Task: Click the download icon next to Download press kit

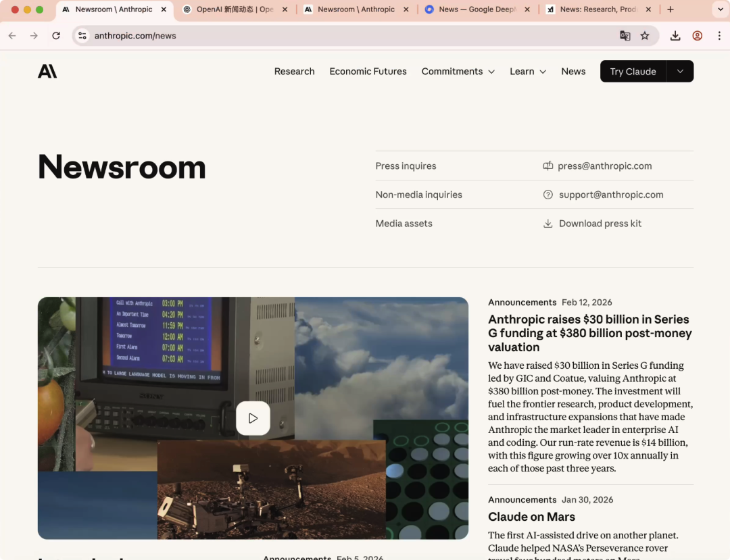Action: [x=548, y=224]
